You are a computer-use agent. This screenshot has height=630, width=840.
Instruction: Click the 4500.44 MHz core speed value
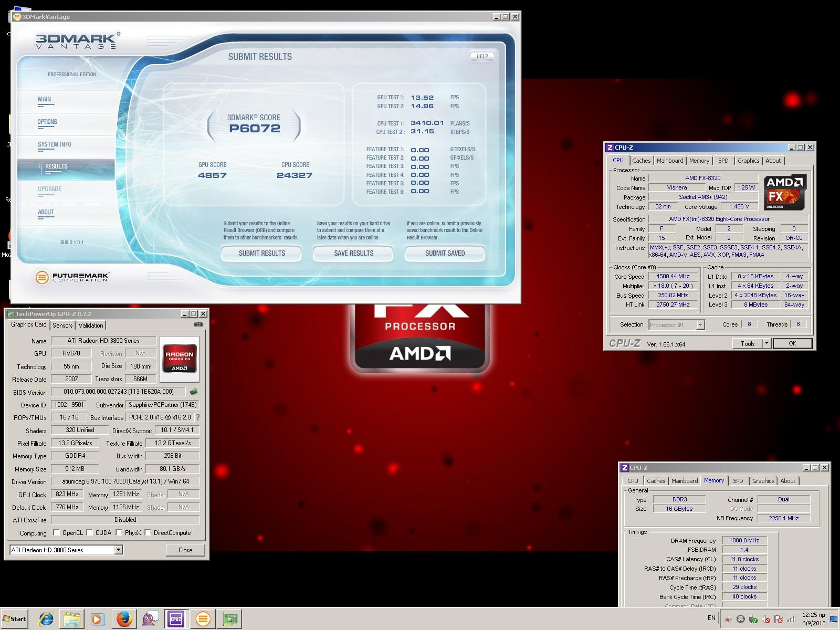(673, 276)
